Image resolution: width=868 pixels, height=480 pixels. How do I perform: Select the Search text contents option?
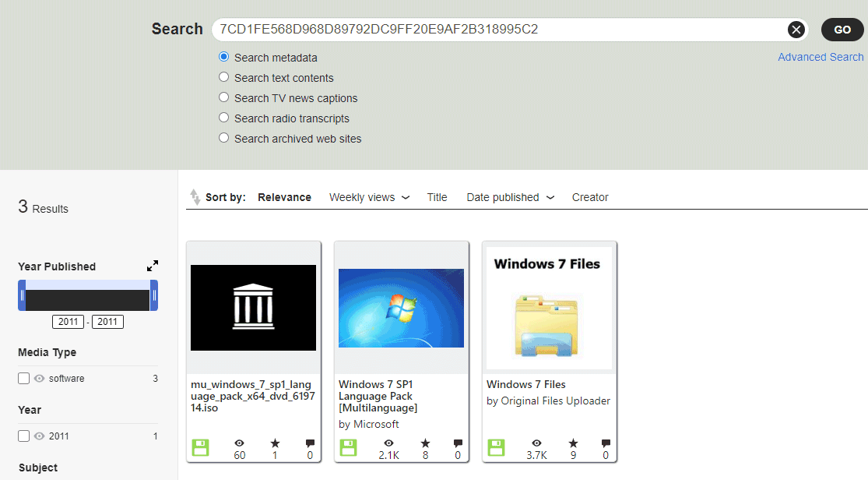223,77
